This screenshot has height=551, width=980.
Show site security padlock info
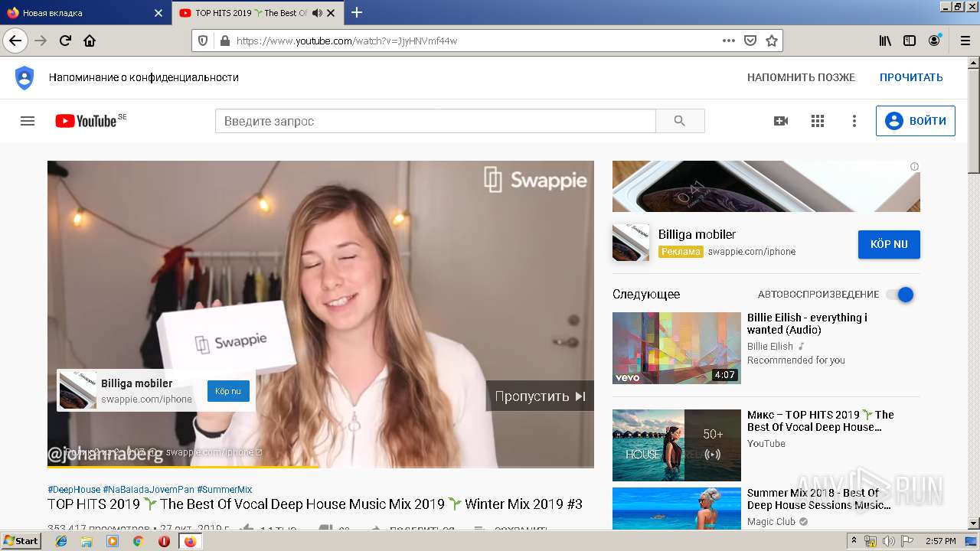tap(224, 41)
